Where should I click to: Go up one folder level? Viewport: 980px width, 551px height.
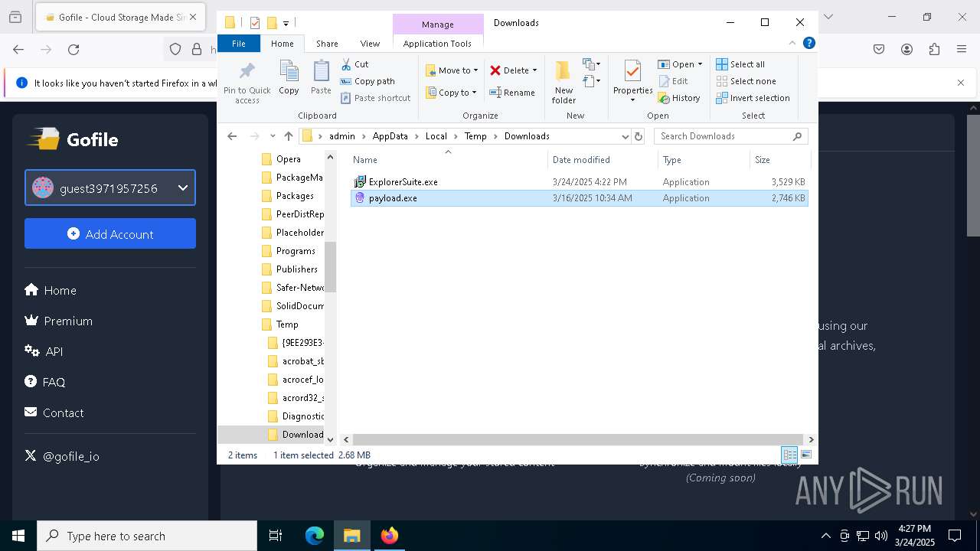288,136
